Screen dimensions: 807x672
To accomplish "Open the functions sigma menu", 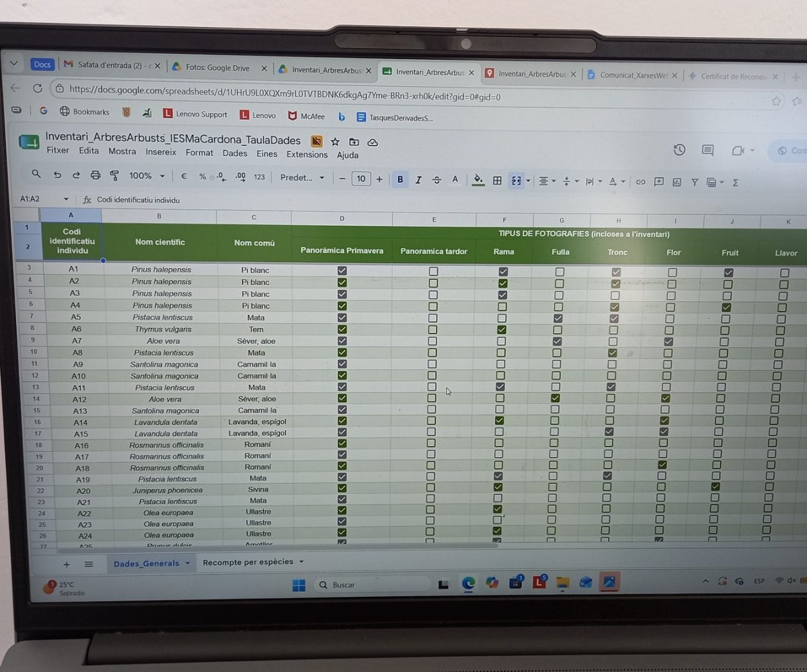I will [x=735, y=182].
